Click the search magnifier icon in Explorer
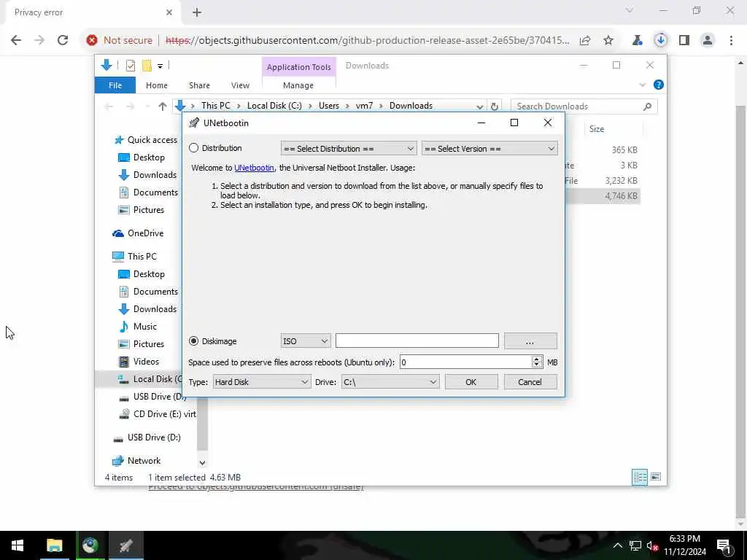 [x=647, y=106]
